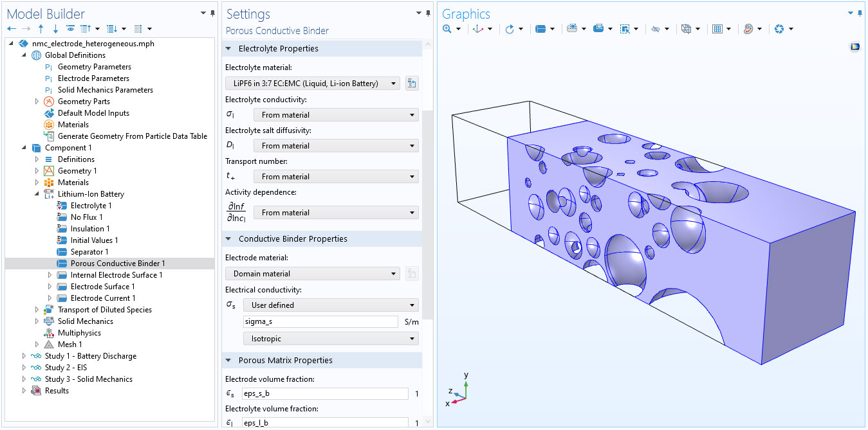This screenshot has height=430, width=868.
Task: Click the back arrow in Model Builder
Action: (12, 29)
